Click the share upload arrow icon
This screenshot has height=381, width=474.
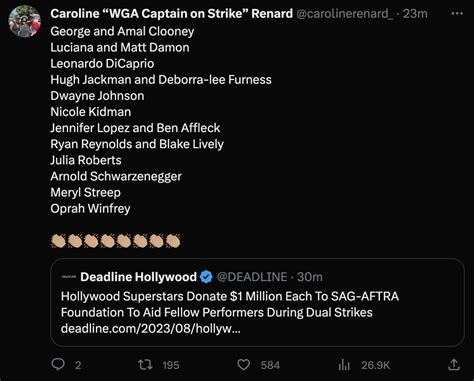454,365
